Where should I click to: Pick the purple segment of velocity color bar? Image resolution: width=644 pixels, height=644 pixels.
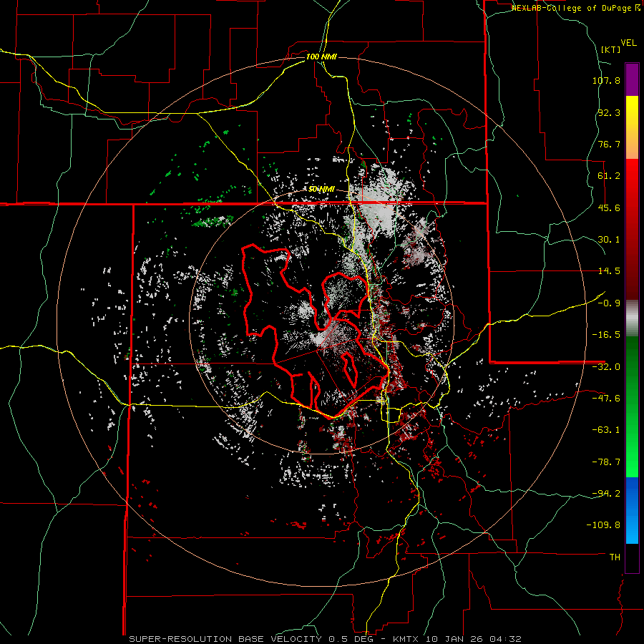[632, 80]
